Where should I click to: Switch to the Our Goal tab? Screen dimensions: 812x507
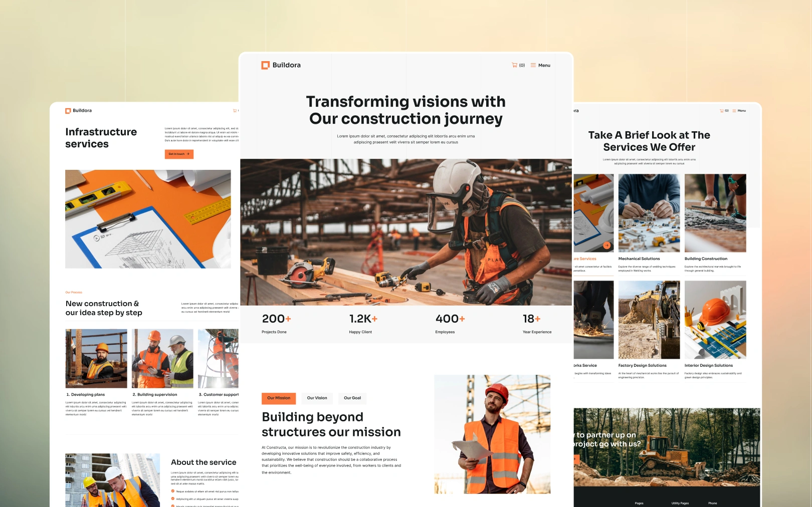352,398
